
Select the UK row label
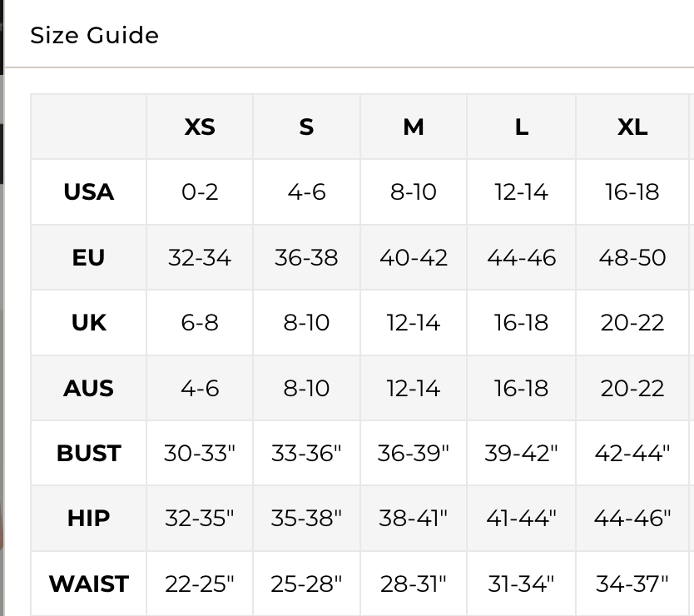coord(88,322)
